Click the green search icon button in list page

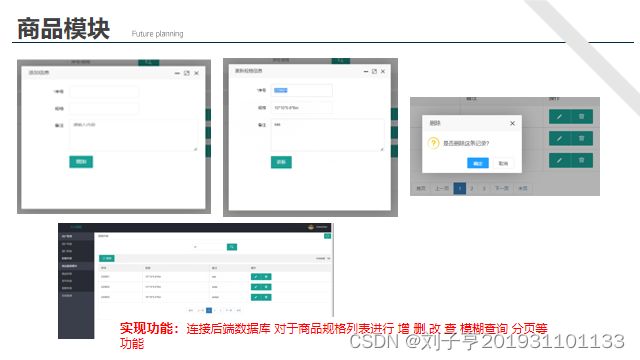[x=232, y=247]
